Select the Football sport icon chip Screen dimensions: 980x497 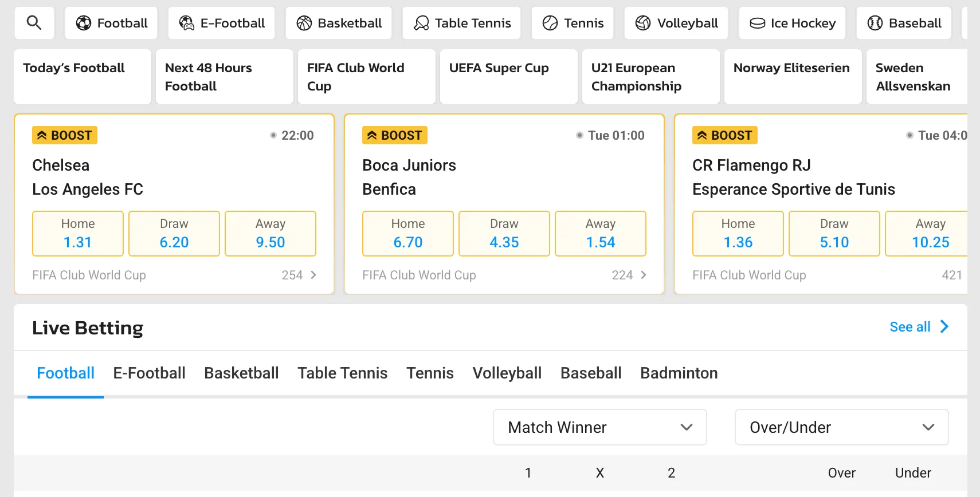point(84,23)
